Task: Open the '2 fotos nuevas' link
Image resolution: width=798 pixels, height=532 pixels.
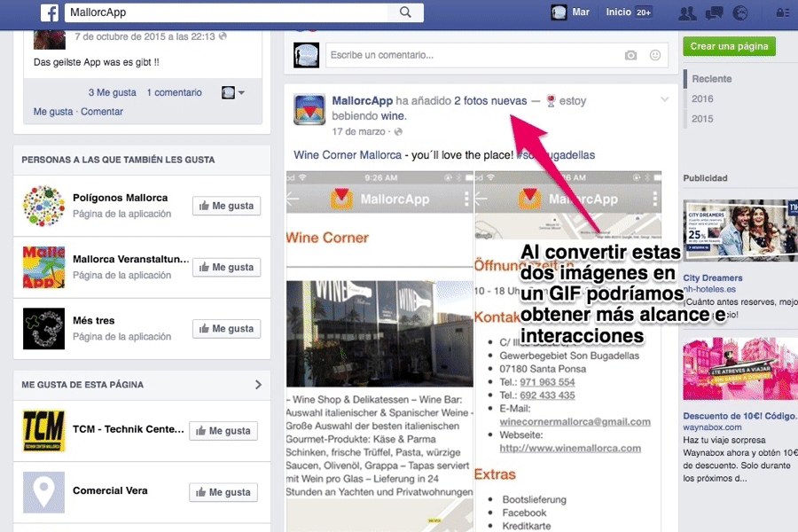Action: (x=489, y=100)
